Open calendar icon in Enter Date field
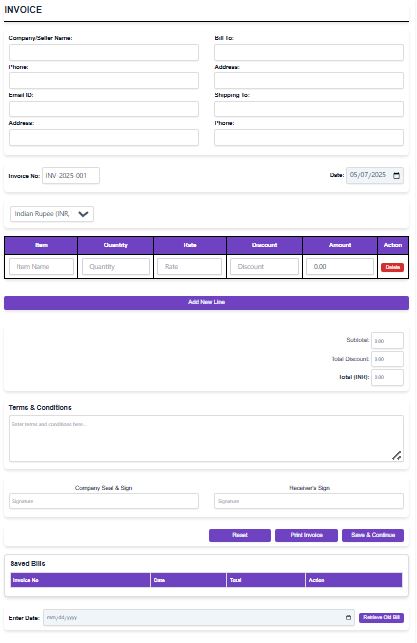 click(x=349, y=617)
